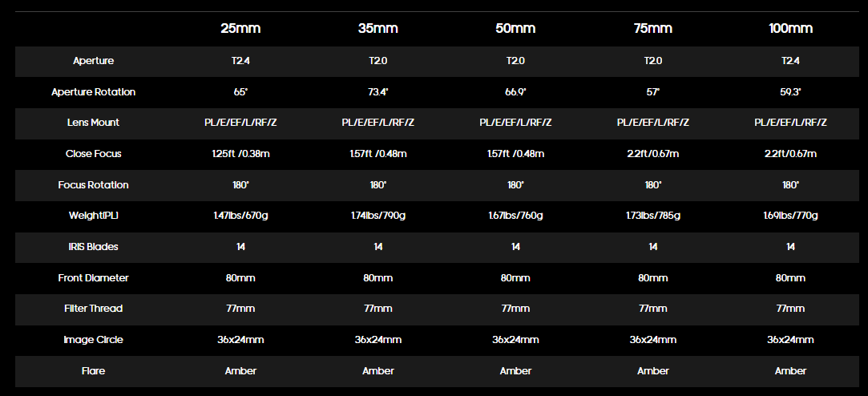Click the Close Focus row label
868x396 pixels.
pyautogui.click(x=94, y=154)
